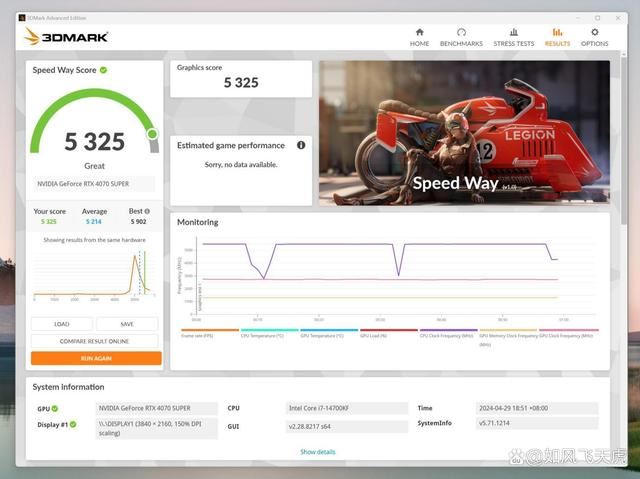Image resolution: width=640 pixels, height=479 pixels.
Task: Toggle Frame rate (FPS) legend series
Action: click(x=209, y=333)
